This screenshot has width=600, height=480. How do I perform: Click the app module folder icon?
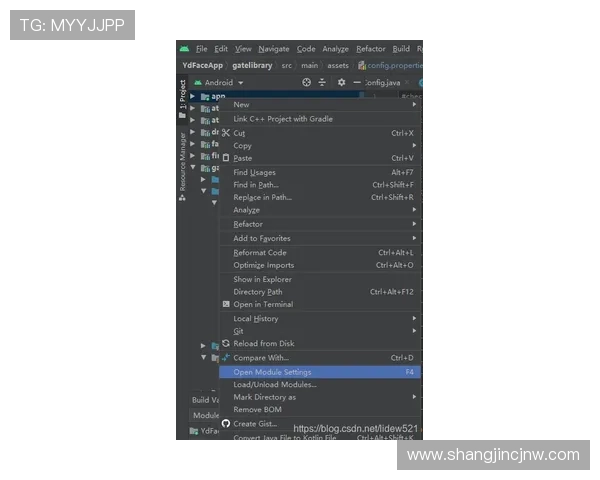(205, 96)
